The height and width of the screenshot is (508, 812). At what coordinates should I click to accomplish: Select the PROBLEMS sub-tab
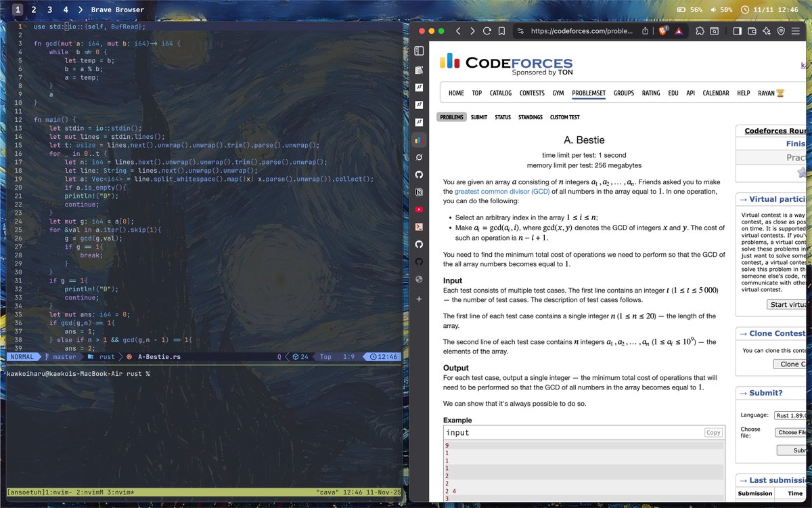pos(452,117)
